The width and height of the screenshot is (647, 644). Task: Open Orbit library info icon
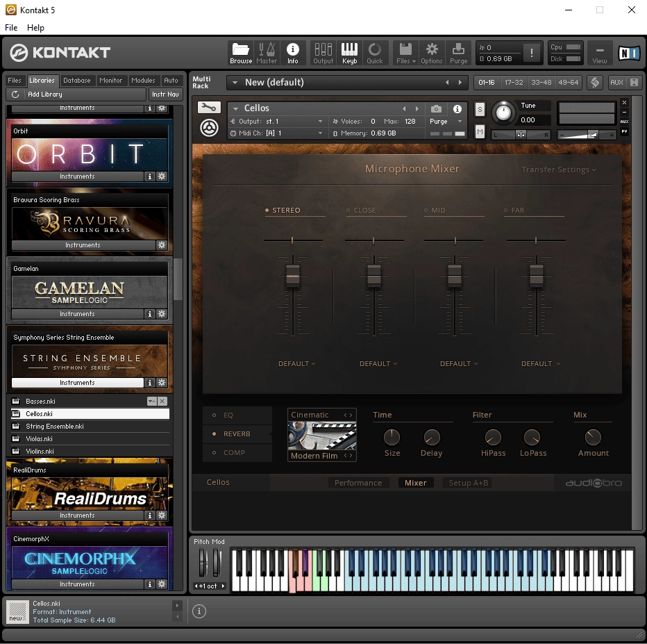point(150,176)
